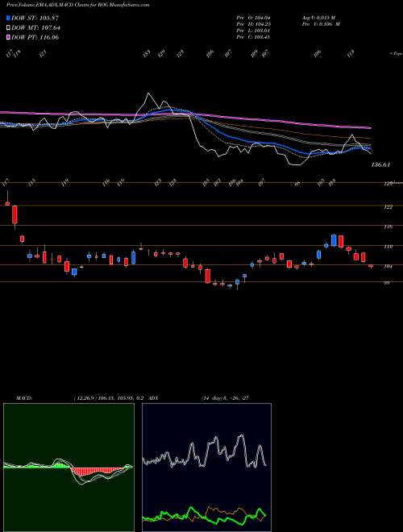Viewport: 403px width, 532px height.
Task: Click the ADX panel heading
Action: pyautogui.click(x=154, y=397)
